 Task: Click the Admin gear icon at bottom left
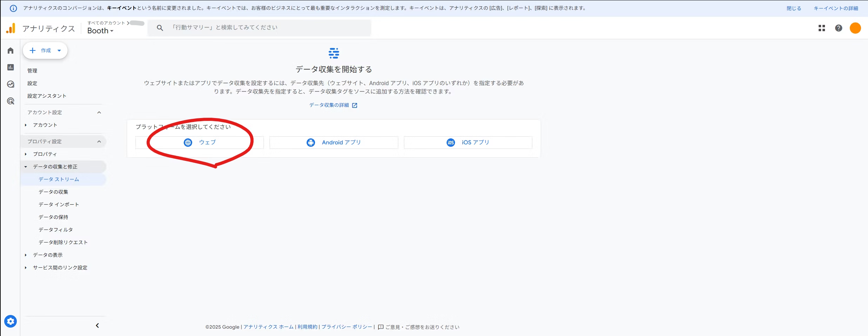(x=10, y=321)
